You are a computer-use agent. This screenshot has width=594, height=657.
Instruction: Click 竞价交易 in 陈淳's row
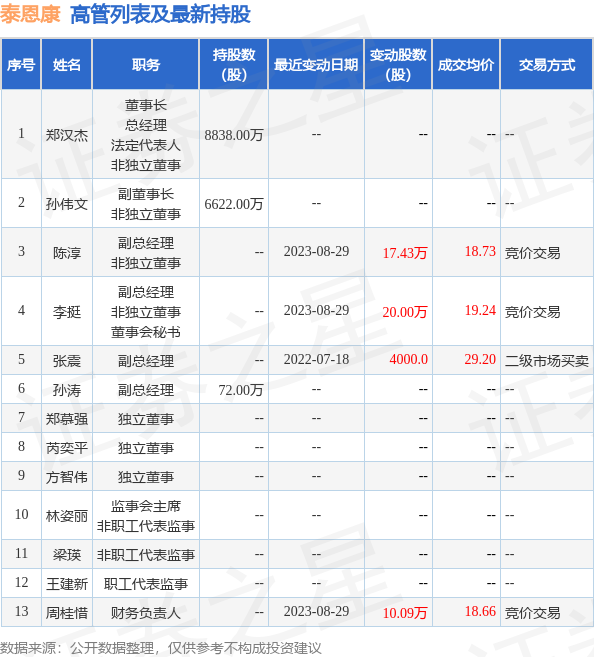coord(532,253)
